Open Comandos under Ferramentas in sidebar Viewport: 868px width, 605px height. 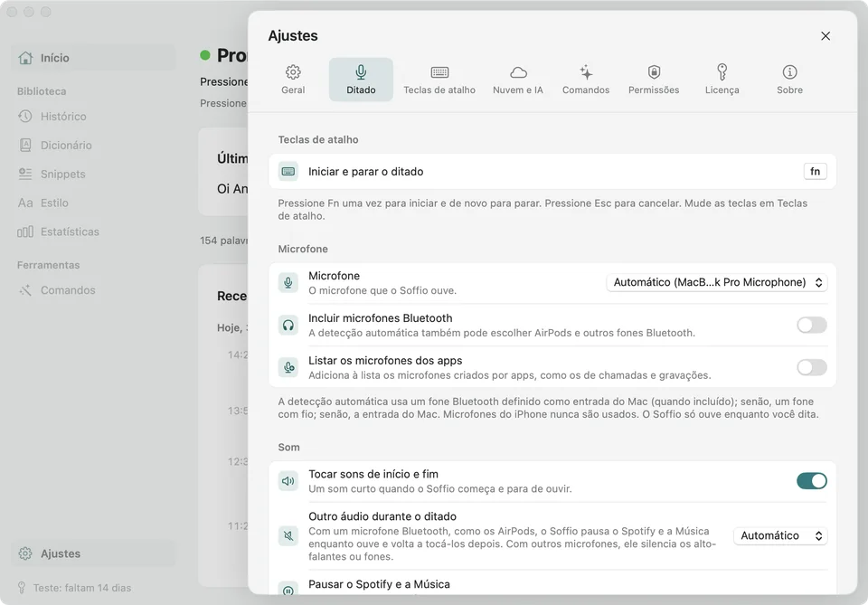tap(93, 290)
